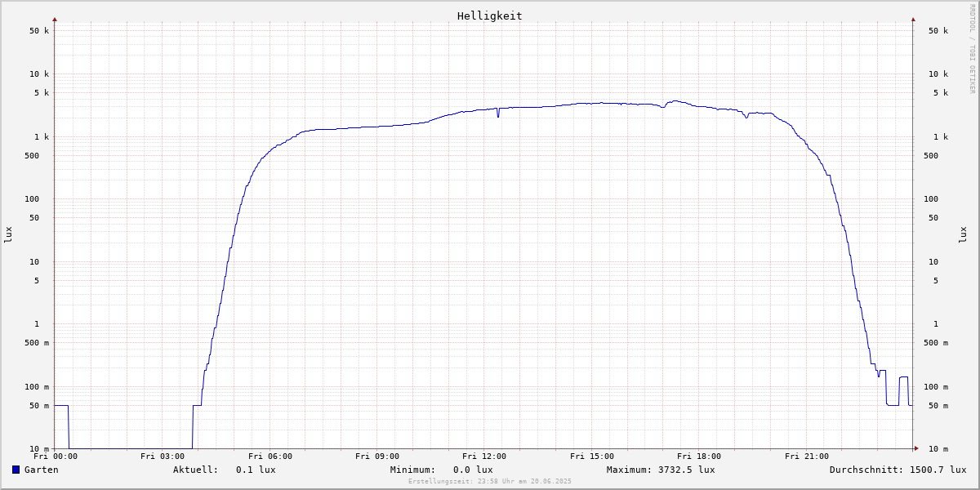
Task: Click the 5 k label on right axis
Action: pyautogui.click(x=940, y=92)
